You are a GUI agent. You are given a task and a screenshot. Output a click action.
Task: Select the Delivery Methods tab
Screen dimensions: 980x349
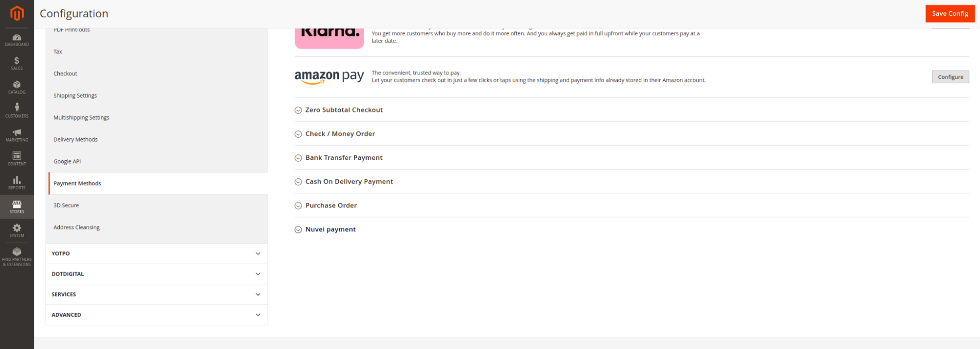(75, 140)
